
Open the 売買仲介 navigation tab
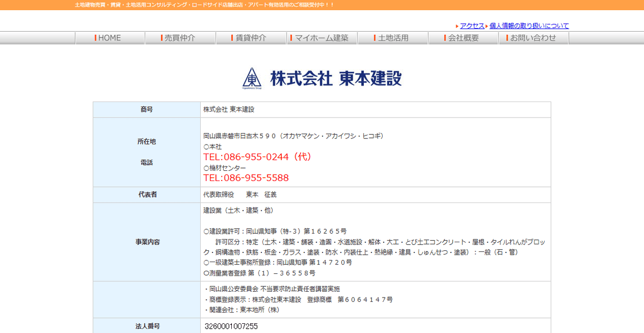coord(180,38)
